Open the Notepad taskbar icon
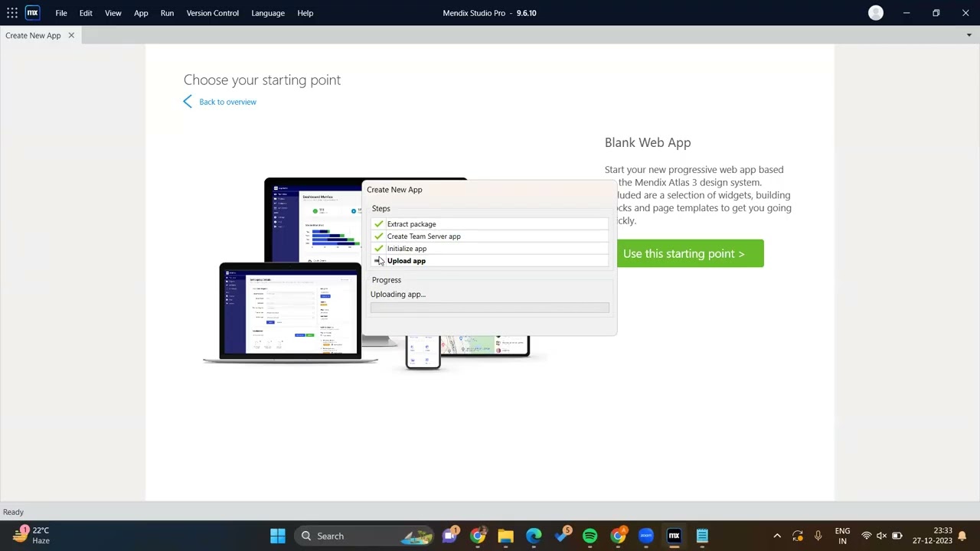Screen dimensions: 980x551 point(702,536)
